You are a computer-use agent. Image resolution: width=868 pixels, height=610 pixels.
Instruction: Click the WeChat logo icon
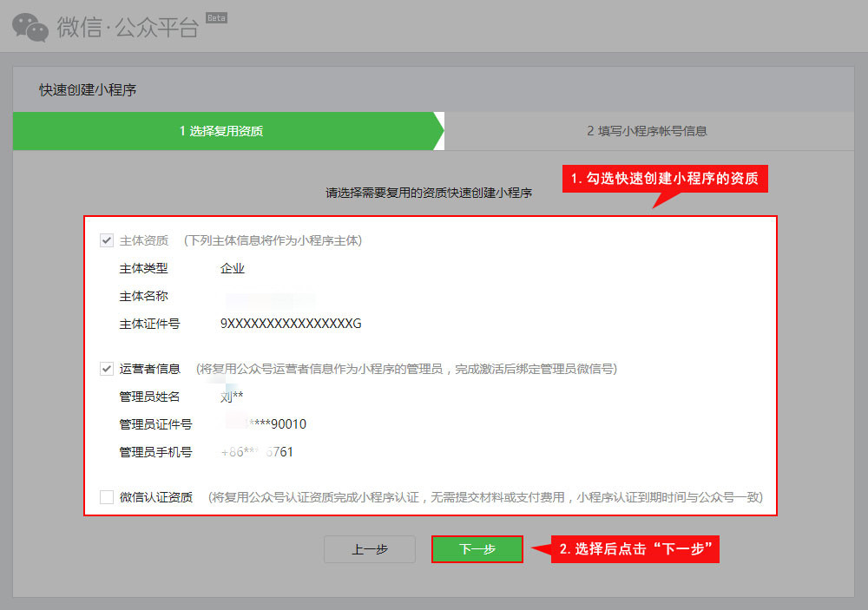(30, 27)
